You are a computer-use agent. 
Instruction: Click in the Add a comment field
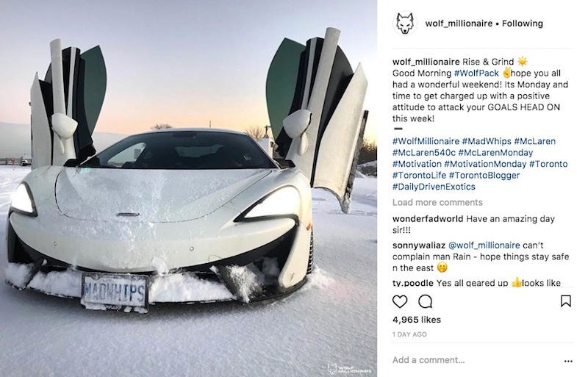pyautogui.click(x=476, y=360)
